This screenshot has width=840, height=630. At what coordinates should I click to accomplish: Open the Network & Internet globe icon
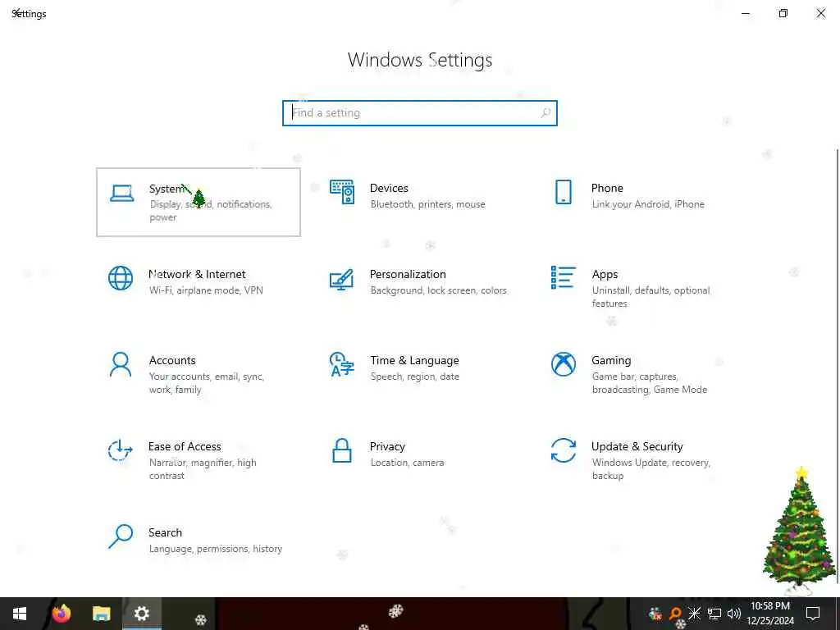[121, 278]
